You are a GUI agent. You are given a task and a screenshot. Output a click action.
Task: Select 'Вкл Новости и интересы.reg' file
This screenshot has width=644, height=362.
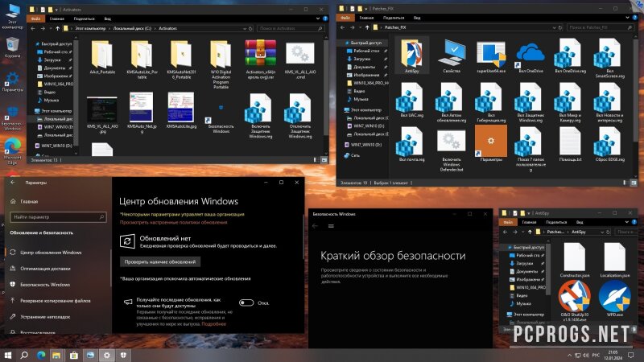coord(609,102)
